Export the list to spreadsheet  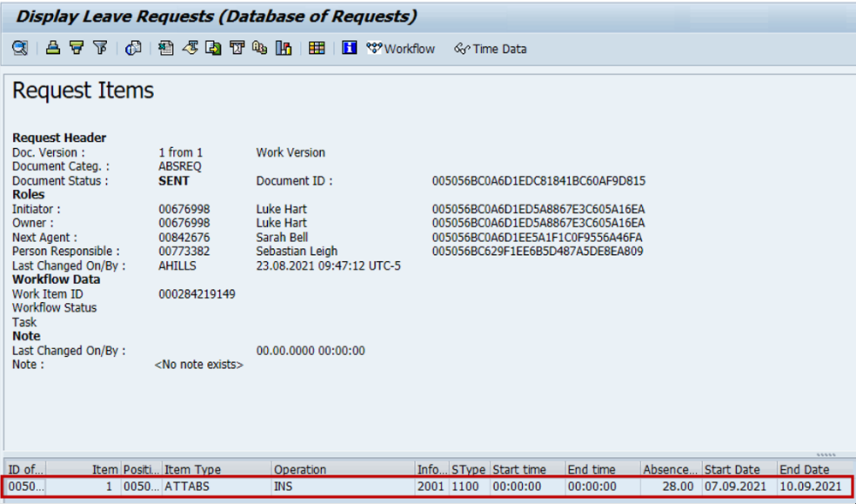166,48
